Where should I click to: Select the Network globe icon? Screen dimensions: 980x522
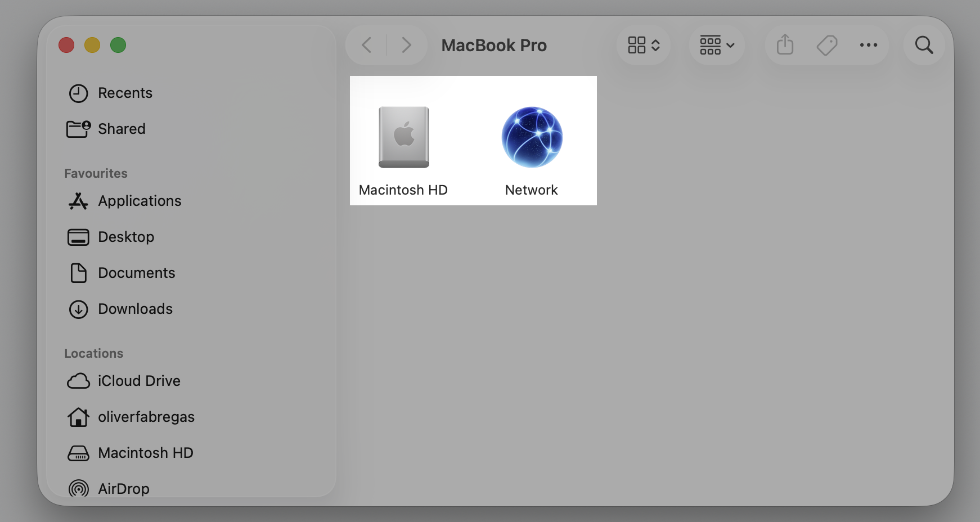(x=532, y=137)
